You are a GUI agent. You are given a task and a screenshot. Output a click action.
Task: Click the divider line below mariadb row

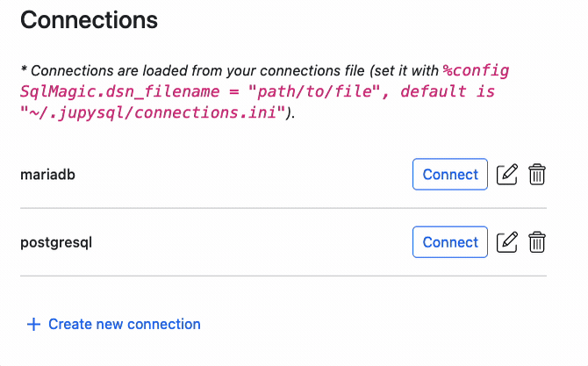click(283, 208)
